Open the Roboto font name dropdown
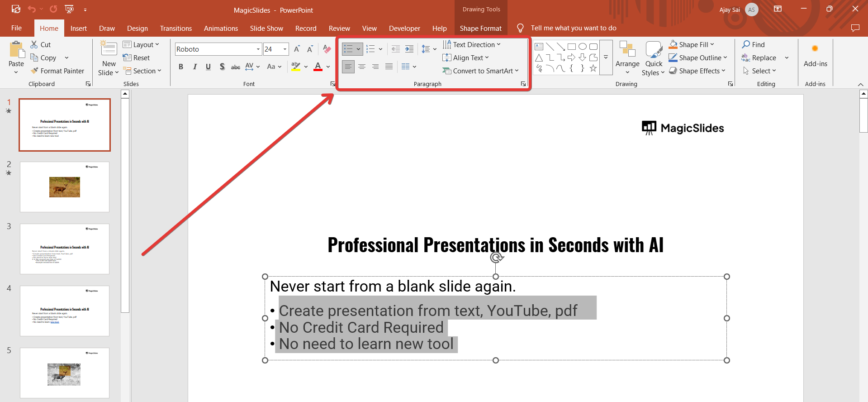The height and width of the screenshot is (402, 868). click(258, 49)
